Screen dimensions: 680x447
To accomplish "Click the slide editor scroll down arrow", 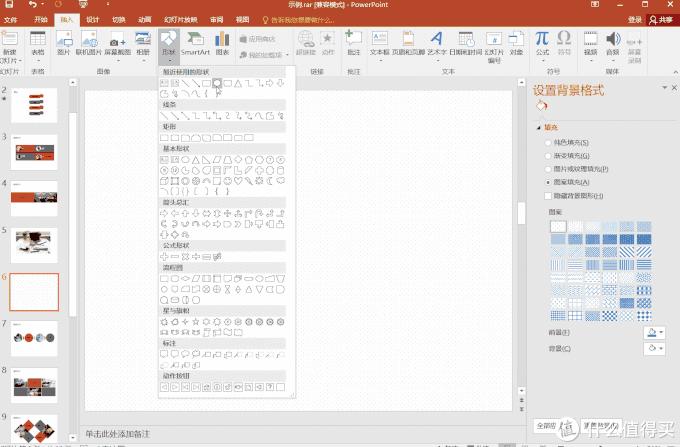I will [x=521, y=391].
